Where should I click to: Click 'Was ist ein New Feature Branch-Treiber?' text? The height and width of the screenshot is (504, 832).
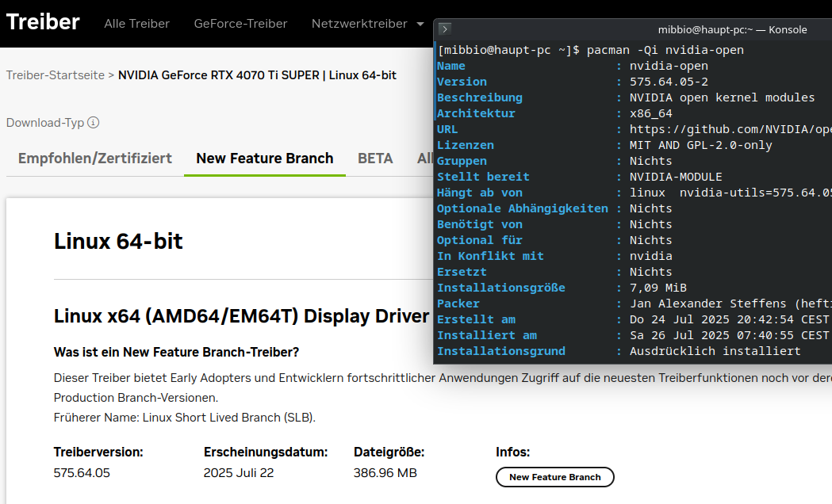pyautogui.click(x=176, y=353)
